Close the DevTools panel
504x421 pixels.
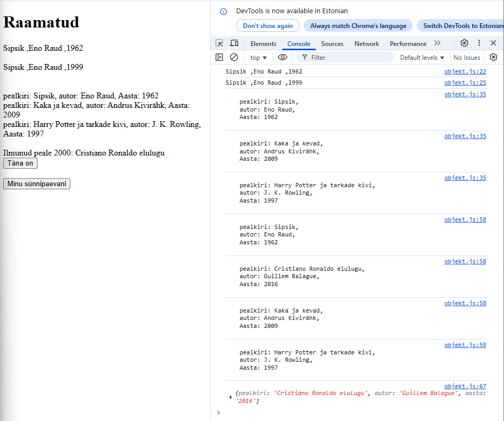coord(493,43)
